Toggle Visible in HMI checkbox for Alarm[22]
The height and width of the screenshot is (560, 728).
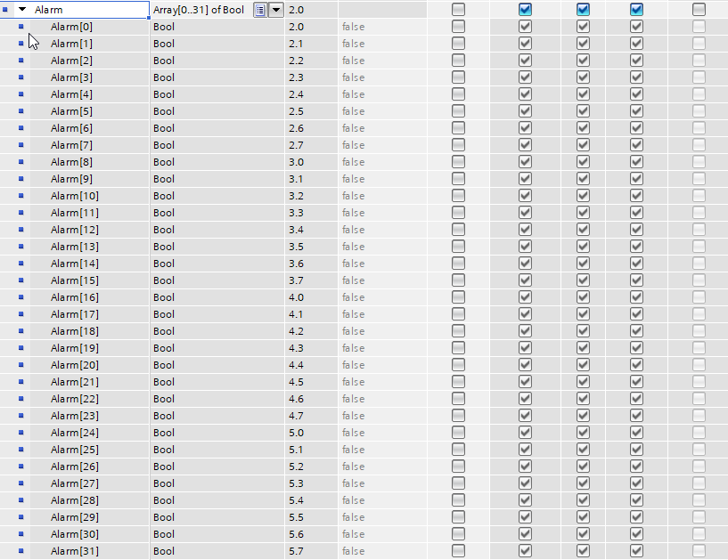pos(636,399)
